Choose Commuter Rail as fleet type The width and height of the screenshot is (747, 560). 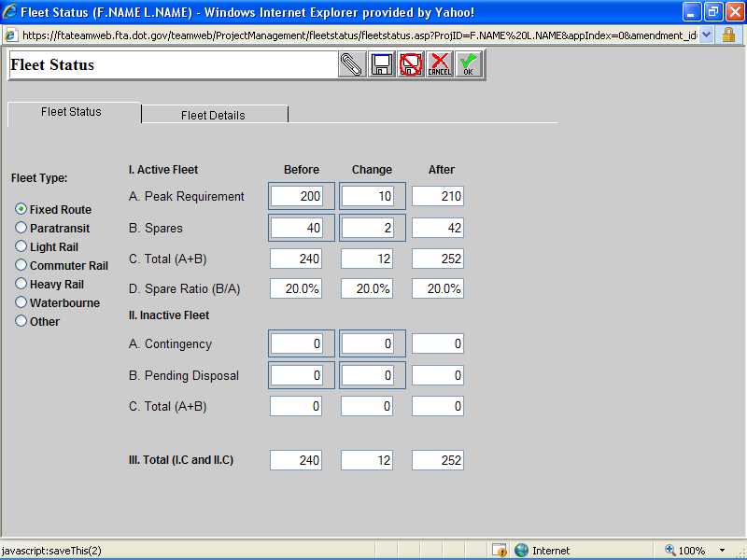[x=21, y=265]
